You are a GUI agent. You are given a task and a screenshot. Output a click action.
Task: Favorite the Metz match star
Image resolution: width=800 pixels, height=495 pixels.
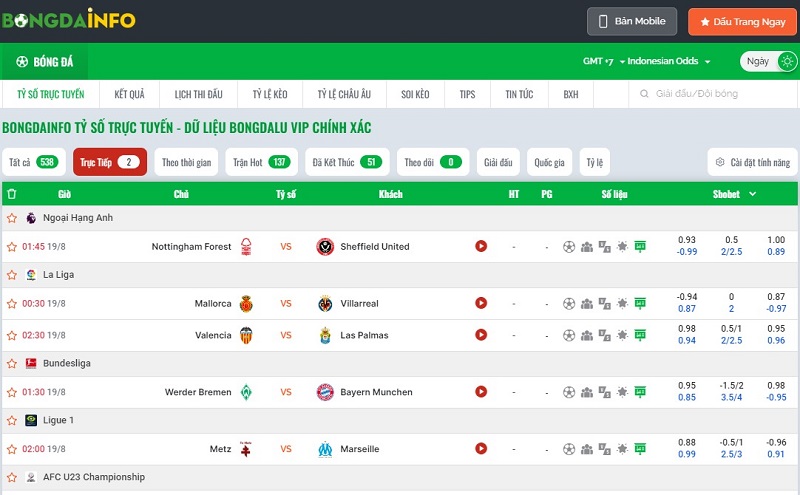[12, 450]
